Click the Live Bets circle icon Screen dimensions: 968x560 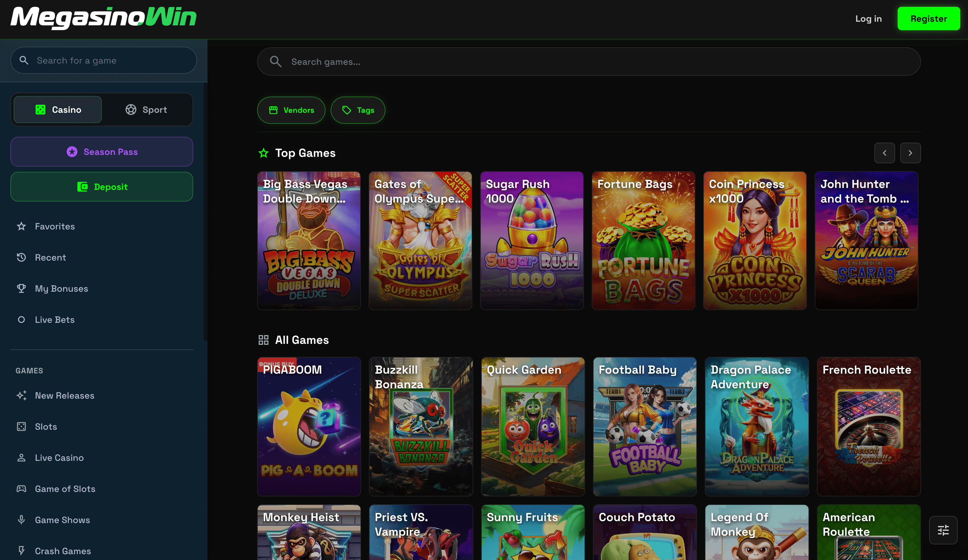(21, 320)
